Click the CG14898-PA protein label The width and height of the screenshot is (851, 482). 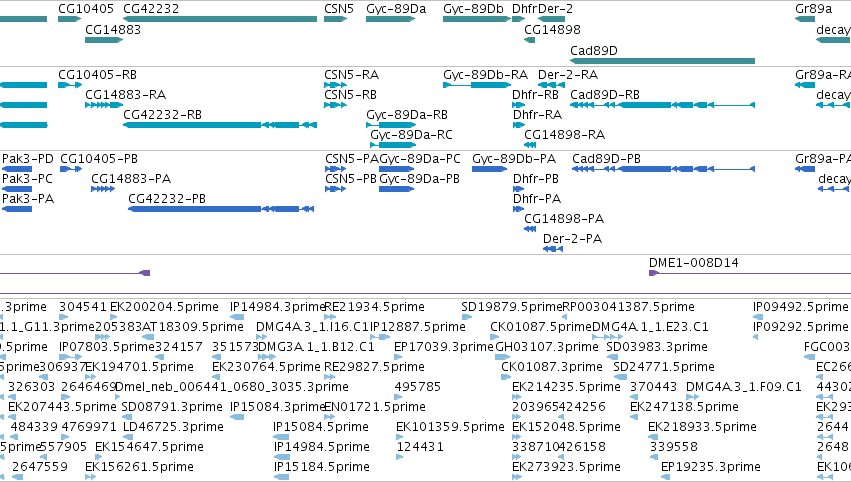coord(564,219)
